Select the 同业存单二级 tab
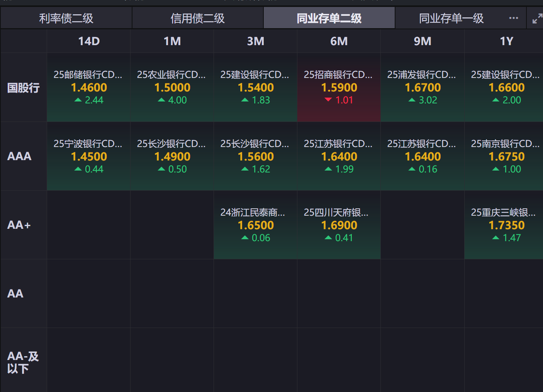The image size is (543, 392). coord(329,18)
